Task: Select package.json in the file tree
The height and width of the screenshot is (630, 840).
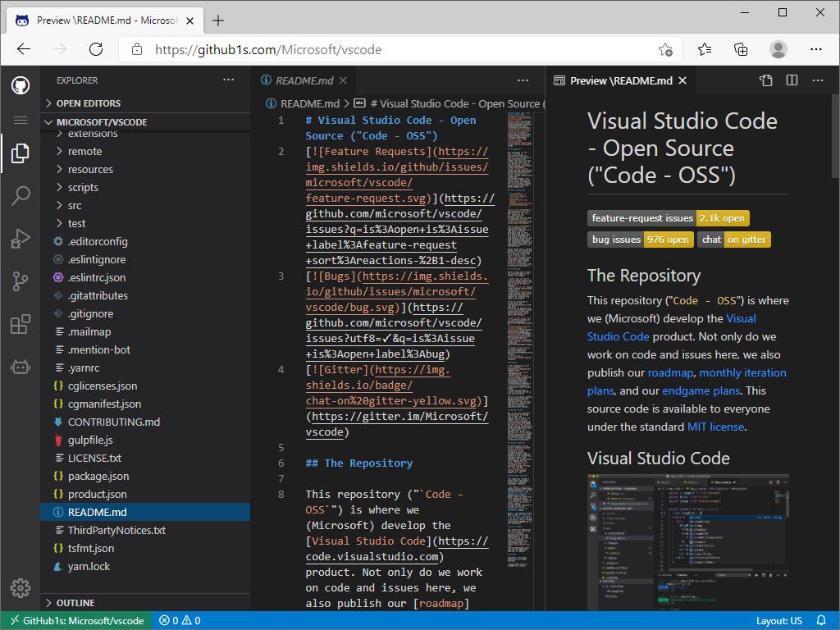Action: click(98, 476)
